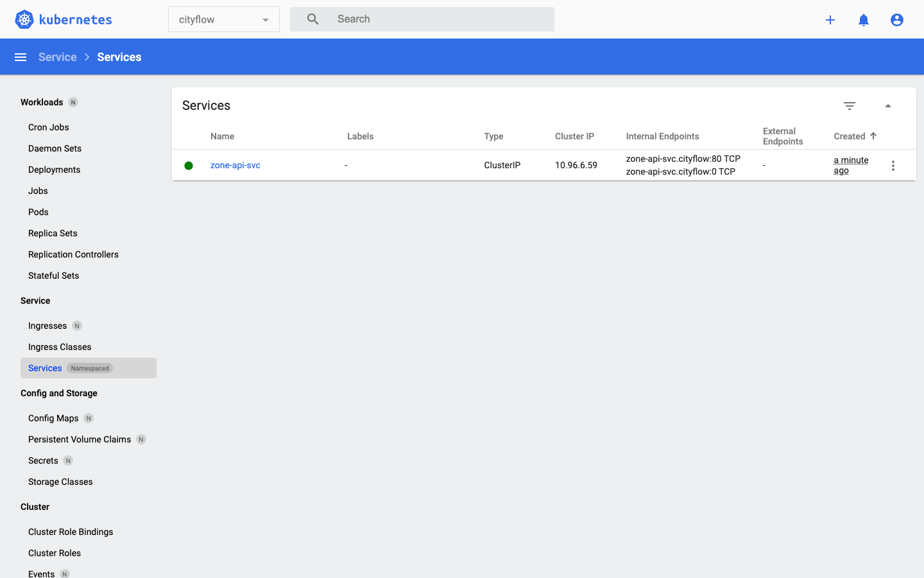Open actions menu for zone-api-svc
Image resolution: width=924 pixels, height=578 pixels.
coord(893,166)
